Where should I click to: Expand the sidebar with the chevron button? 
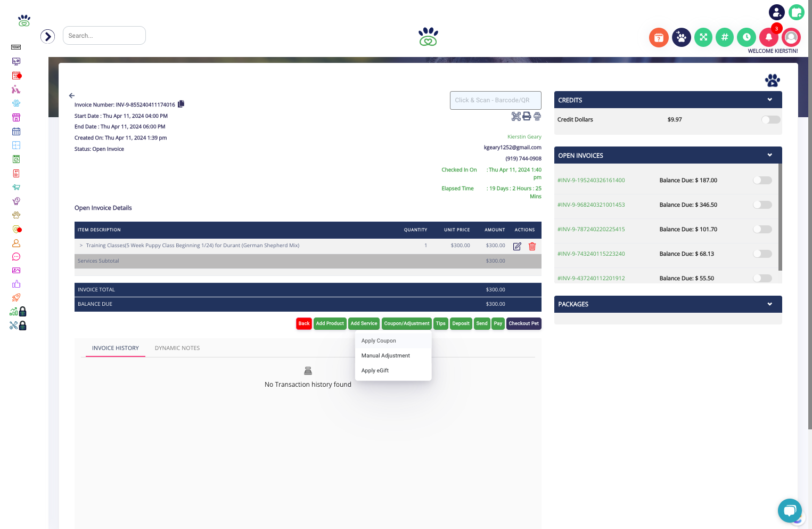coord(48,36)
